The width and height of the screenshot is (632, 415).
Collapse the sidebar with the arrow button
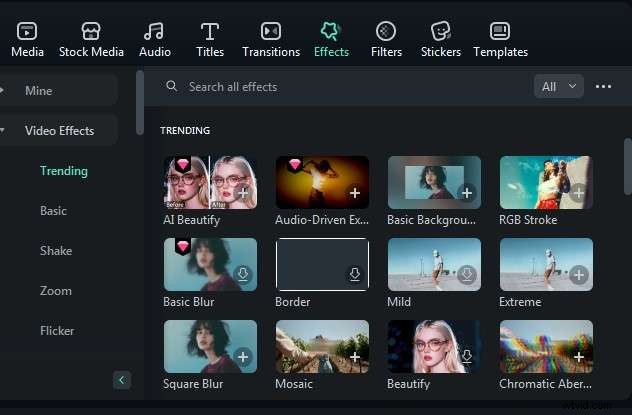coord(122,380)
